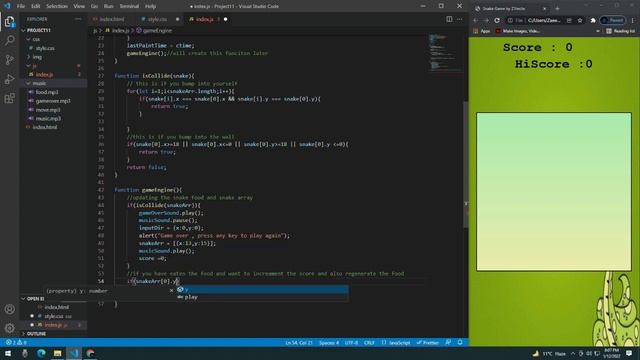Click the editor vertical scrollbar
The height and width of the screenshot is (360, 640).
coord(466,163)
